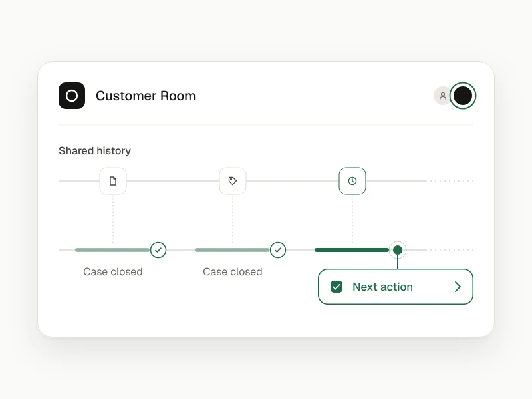Click the second Case closed label
The width and height of the screenshot is (532, 399).
pyautogui.click(x=233, y=272)
